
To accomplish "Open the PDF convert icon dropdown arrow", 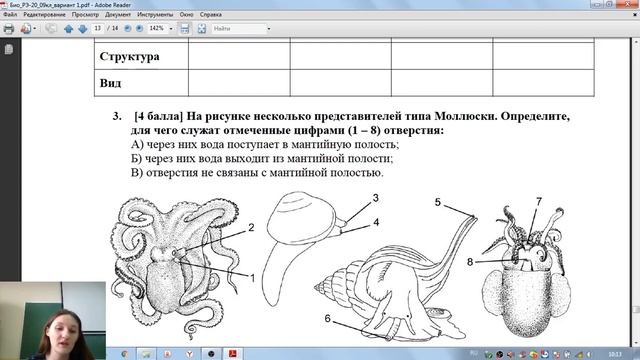I will pos(35,29).
